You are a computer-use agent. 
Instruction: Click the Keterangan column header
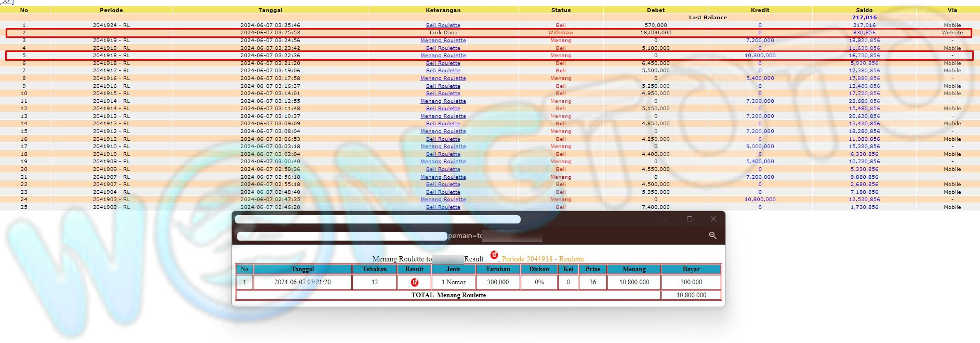[x=443, y=10]
